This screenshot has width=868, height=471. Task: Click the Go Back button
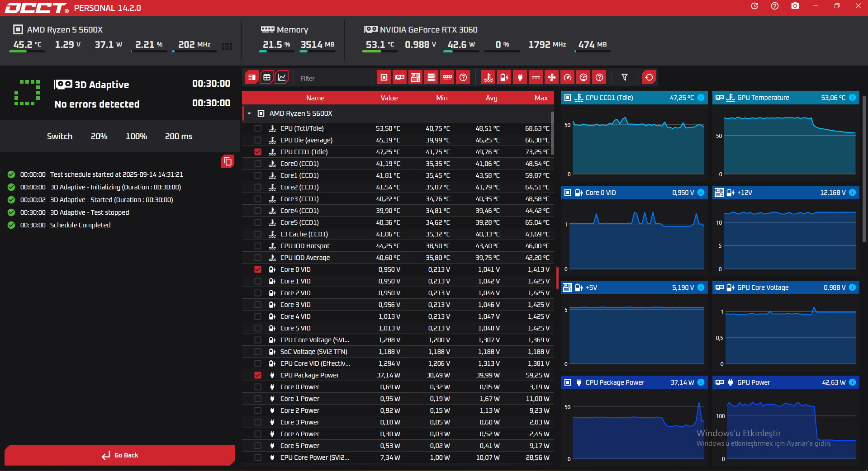pos(120,455)
